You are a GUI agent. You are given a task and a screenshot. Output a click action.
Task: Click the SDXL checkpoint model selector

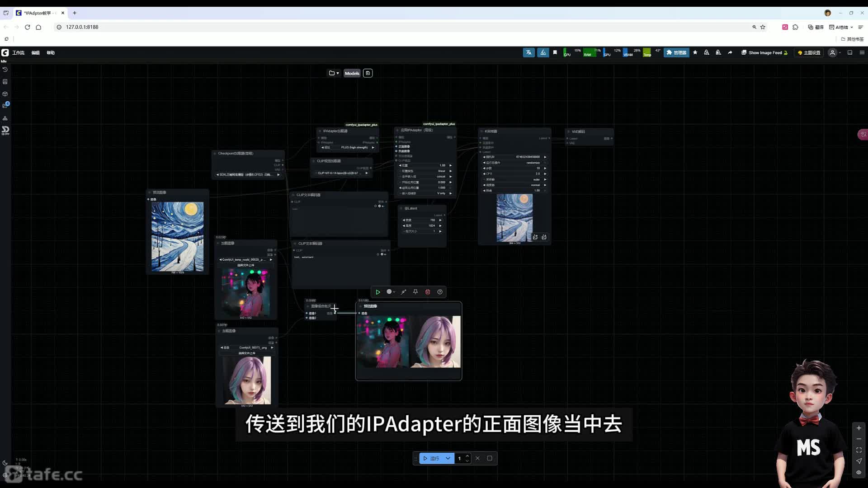[x=248, y=174]
